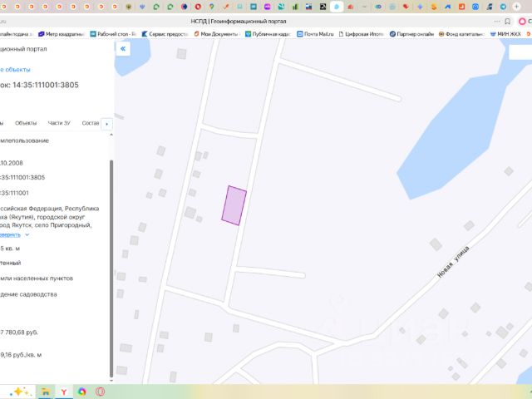Click the tabs scroll-right arrow button
Viewport: 532px width, 399px height.
tap(107, 124)
